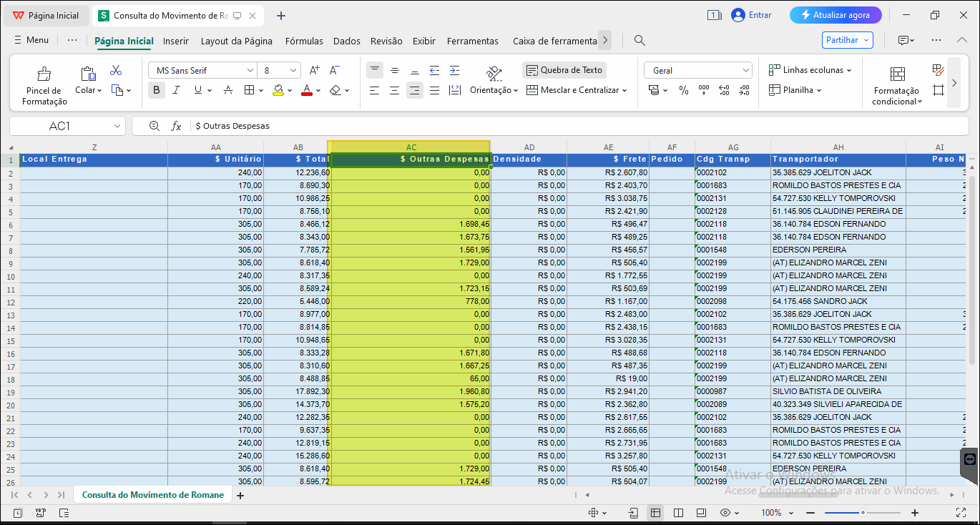Click Entrar to sign in
The width and height of the screenshot is (980, 525).
click(x=752, y=15)
